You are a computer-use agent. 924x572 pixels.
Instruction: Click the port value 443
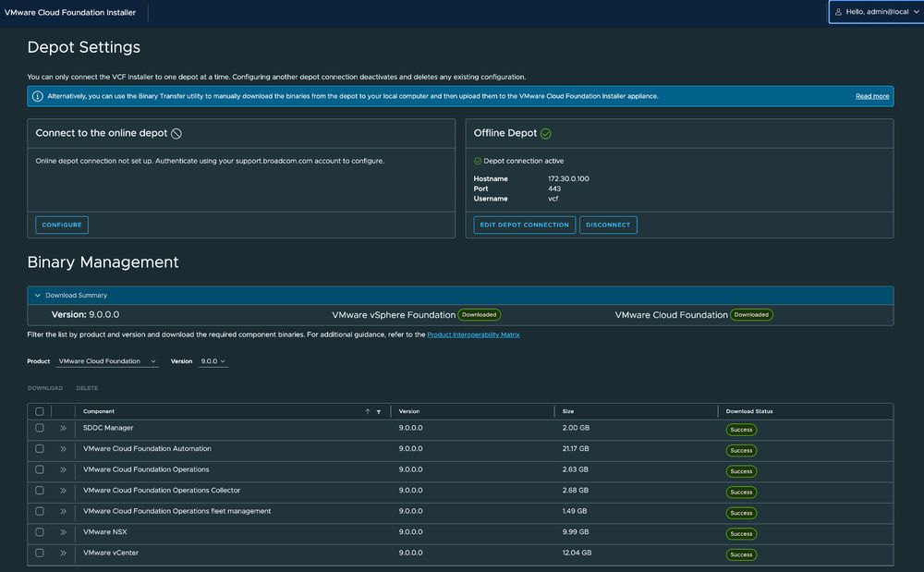tap(554, 189)
